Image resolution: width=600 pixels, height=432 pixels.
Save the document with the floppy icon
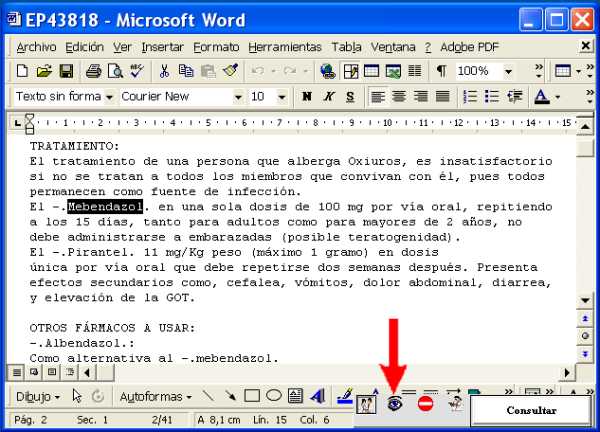[x=66, y=71]
